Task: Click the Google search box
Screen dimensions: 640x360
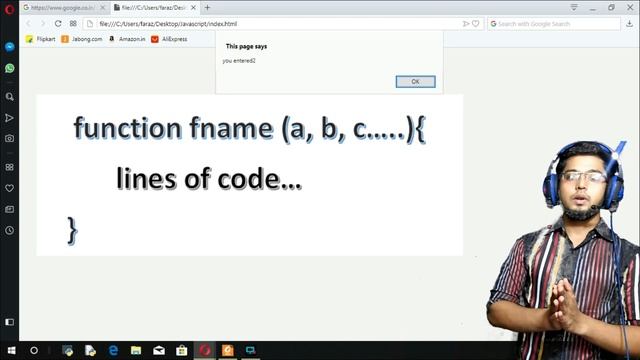Action: pos(554,24)
